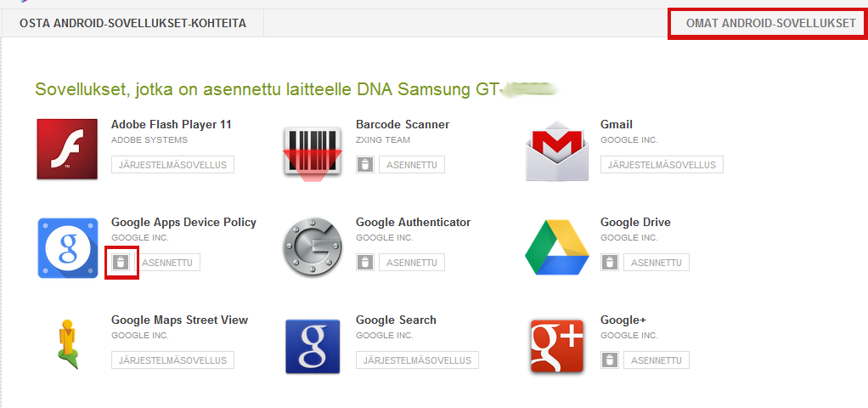868x408 pixels.
Task: Click the trash icon for Google+
Action: (609, 360)
